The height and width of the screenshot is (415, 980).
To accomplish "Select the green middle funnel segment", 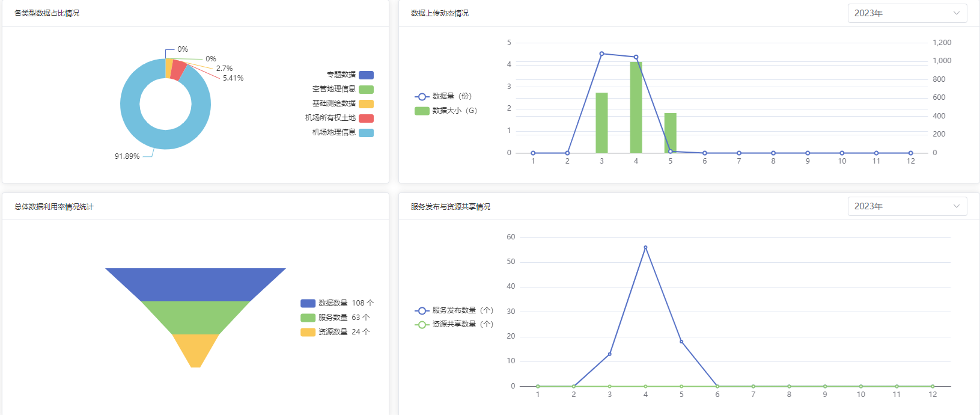I will point(195,318).
